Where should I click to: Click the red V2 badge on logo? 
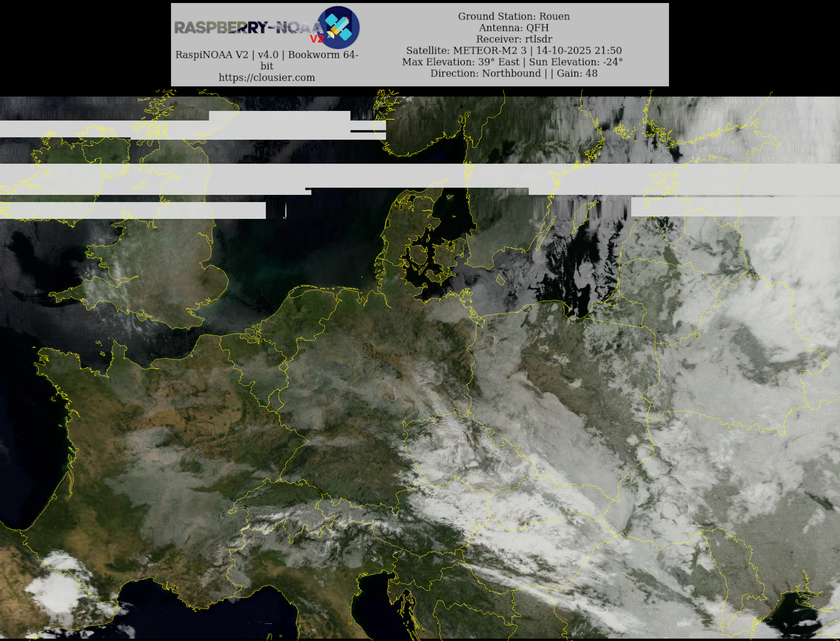pos(316,39)
